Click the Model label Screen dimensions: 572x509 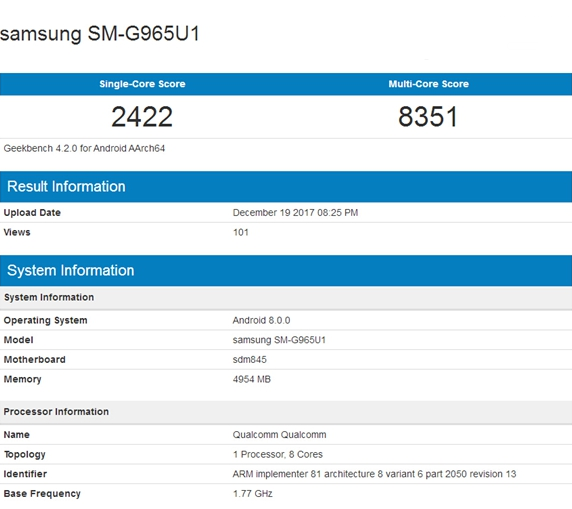point(19,340)
